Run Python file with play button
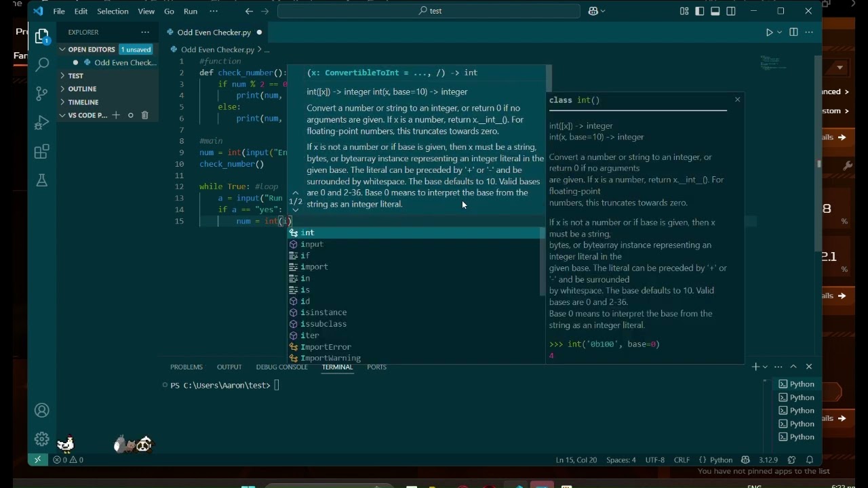This screenshot has height=488, width=868. click(x=769, y=32)
